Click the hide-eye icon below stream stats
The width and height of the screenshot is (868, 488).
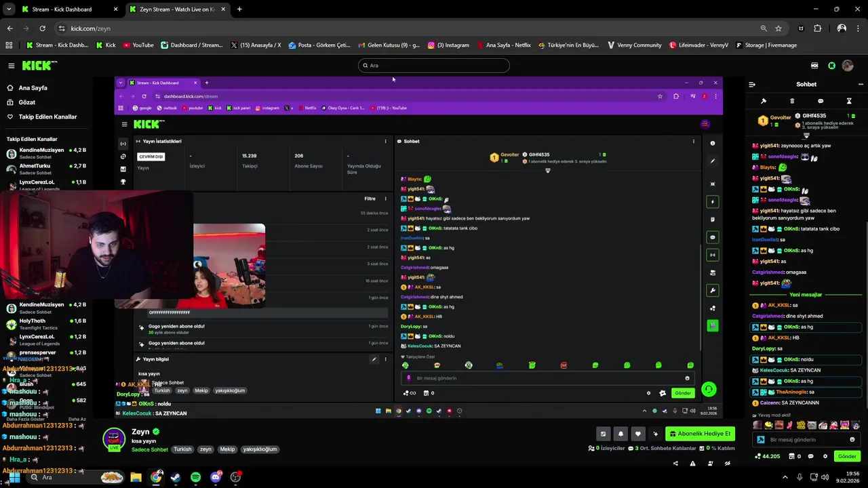(x=728, y=464)
